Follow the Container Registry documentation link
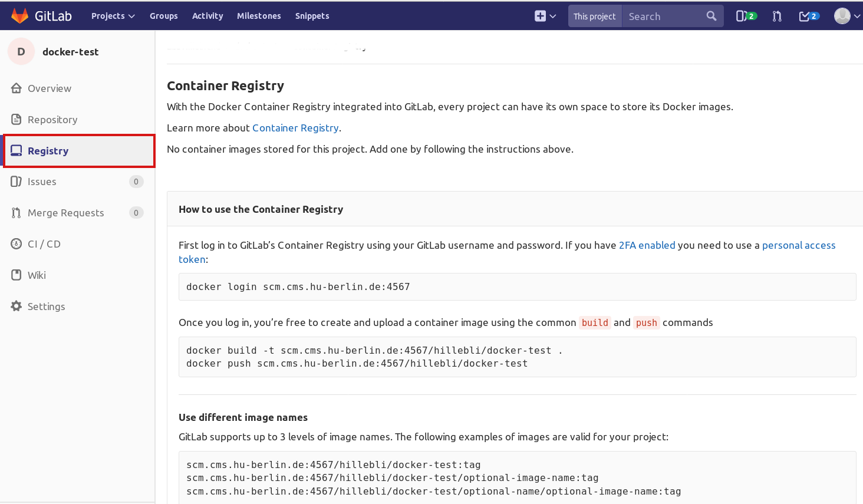The height and width of the screenshot is (504, 863). coord(295,128)
